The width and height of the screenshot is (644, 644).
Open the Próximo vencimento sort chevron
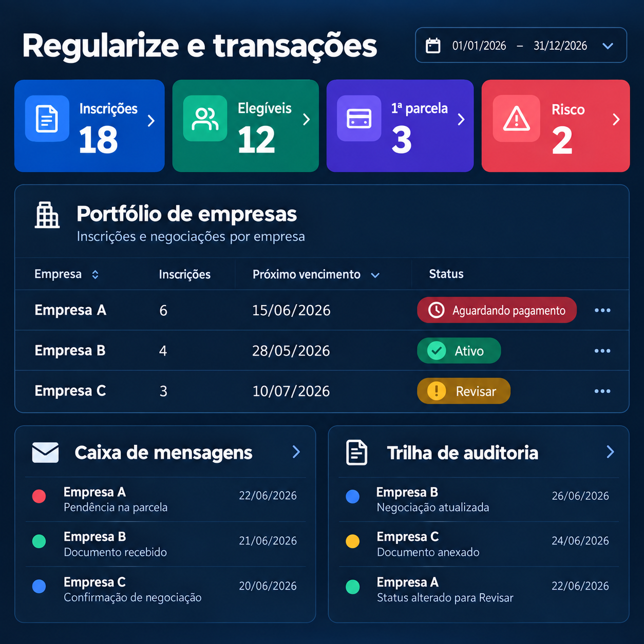pyautogui.click(x=375, y=275)
